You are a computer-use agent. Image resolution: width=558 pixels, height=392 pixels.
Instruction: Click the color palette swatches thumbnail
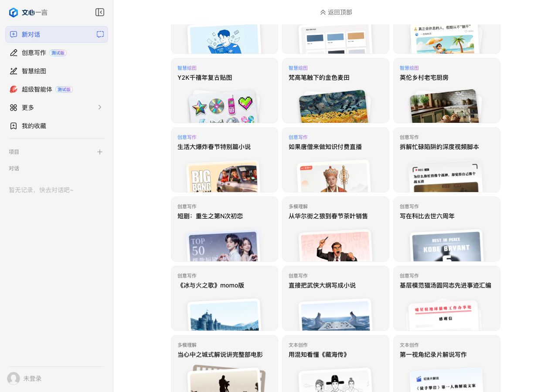pos(335,39)
